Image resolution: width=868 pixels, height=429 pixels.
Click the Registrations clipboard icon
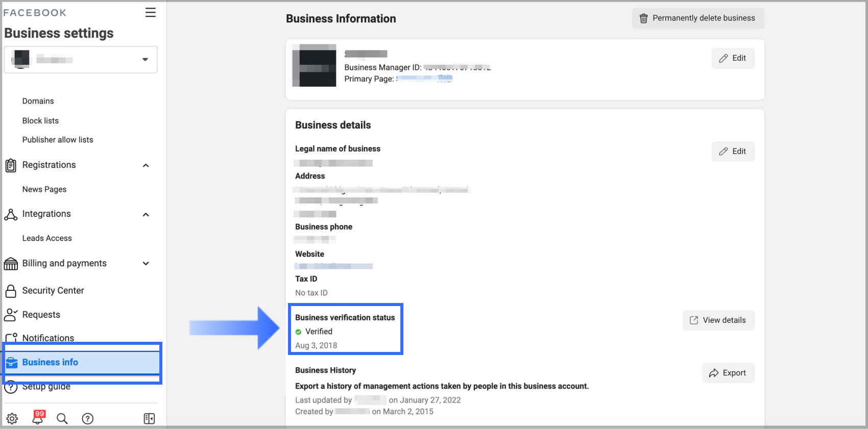tap(11, 165)
